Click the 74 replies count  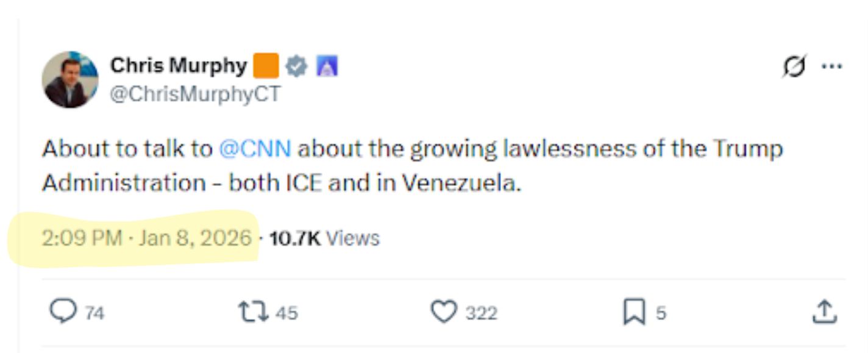point(94,313)
